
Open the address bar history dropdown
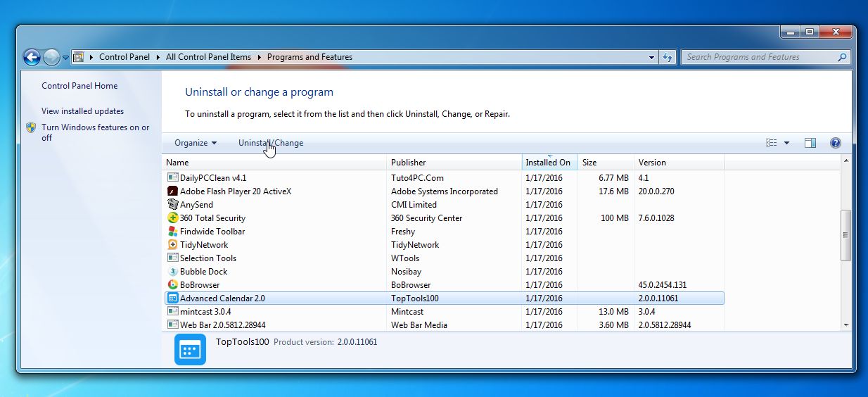coord(652,57)
